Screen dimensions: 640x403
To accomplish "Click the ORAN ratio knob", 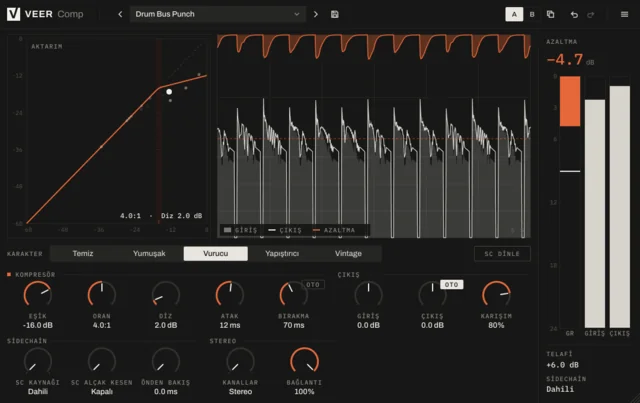I will pyautogui.click(x=102, y=294).
